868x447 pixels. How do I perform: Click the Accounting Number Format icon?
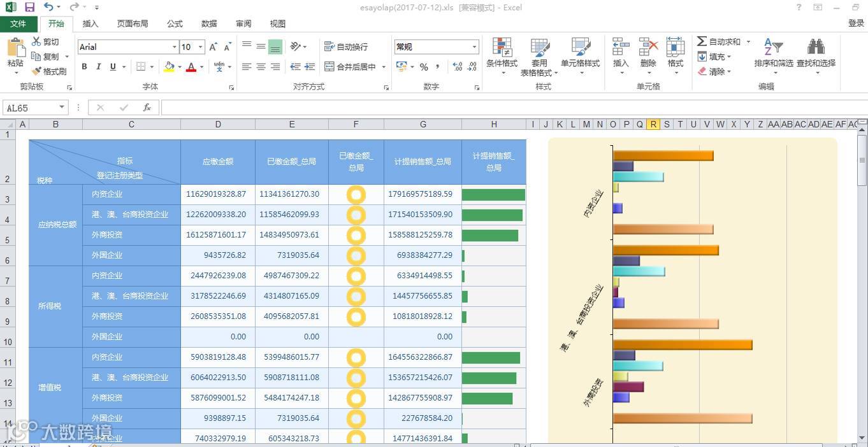point(401,66)
